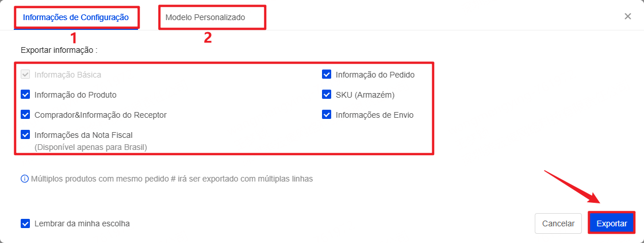Click the 'Informações de Envio' label text
Screen dimensions: 644x243
(374, 115)
